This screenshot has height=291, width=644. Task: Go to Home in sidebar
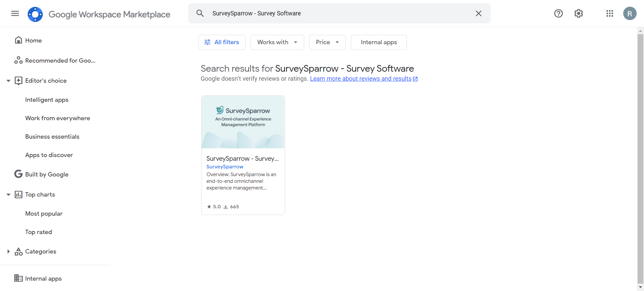(x=33, y=41)
